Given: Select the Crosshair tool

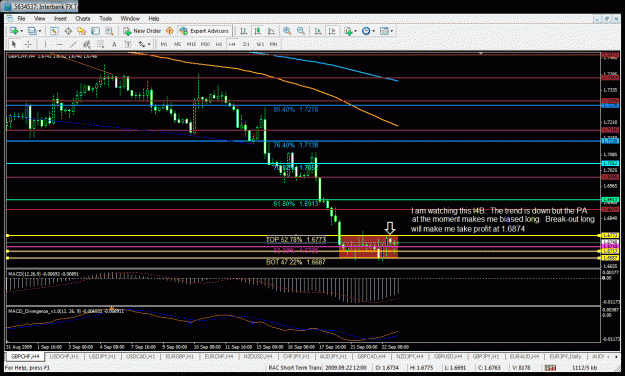Looking at the screenshot, I should pyautogui.click(x=28, y=44).
